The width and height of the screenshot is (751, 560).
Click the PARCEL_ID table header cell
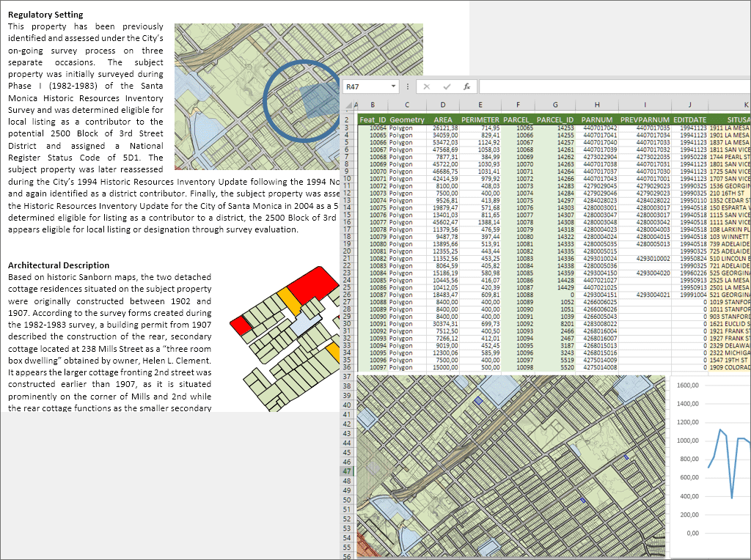(555, 119)
